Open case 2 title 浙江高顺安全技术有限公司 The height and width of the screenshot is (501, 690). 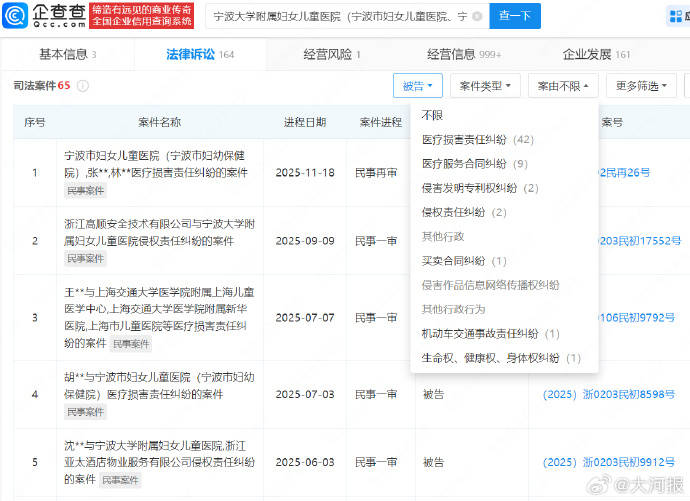159,233
